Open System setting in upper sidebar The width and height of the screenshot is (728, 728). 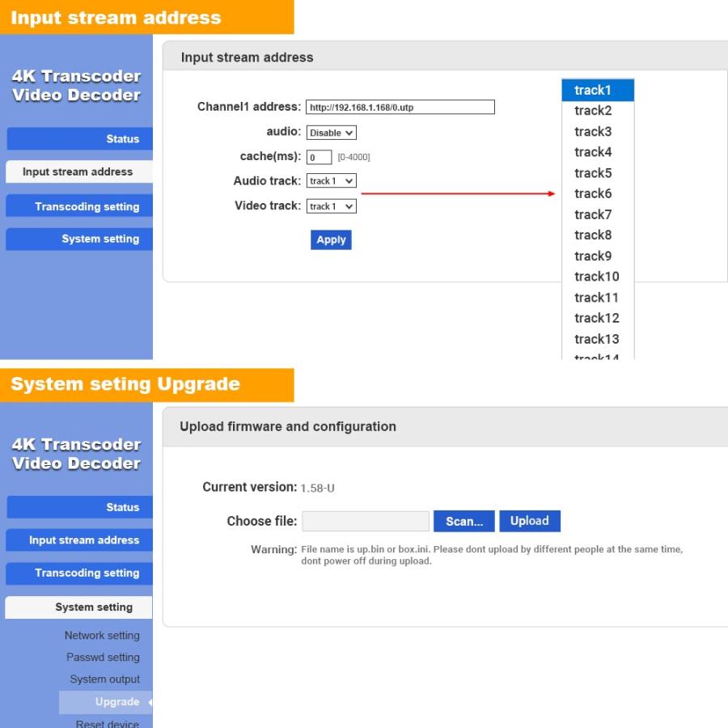79,239
